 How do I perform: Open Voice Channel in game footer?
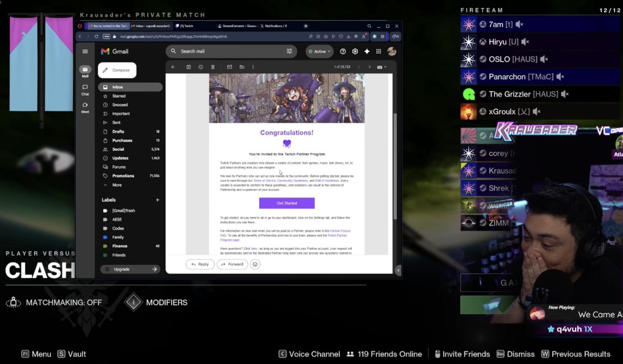309,354
